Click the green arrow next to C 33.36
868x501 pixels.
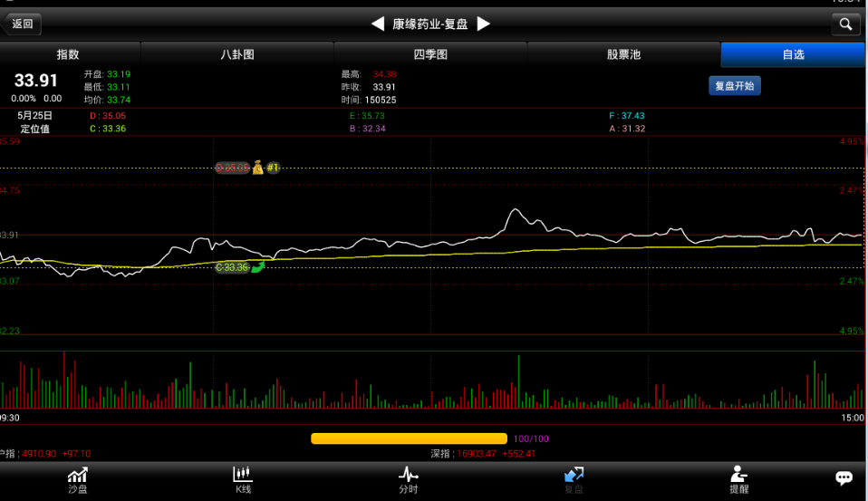pos(258,267)
